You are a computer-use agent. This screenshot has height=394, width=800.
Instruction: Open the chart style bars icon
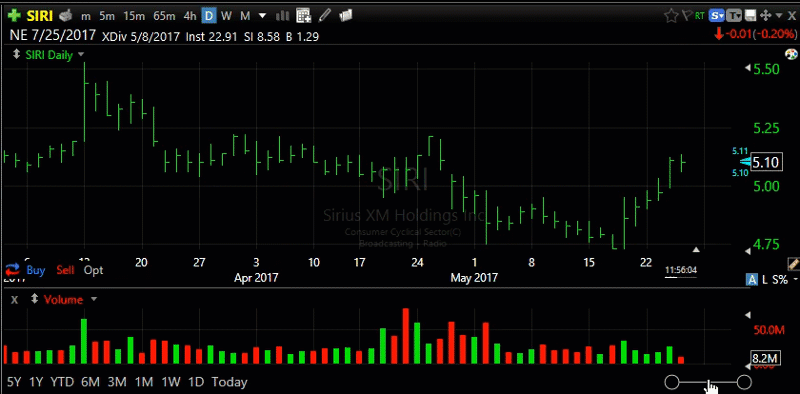[282, 16]
